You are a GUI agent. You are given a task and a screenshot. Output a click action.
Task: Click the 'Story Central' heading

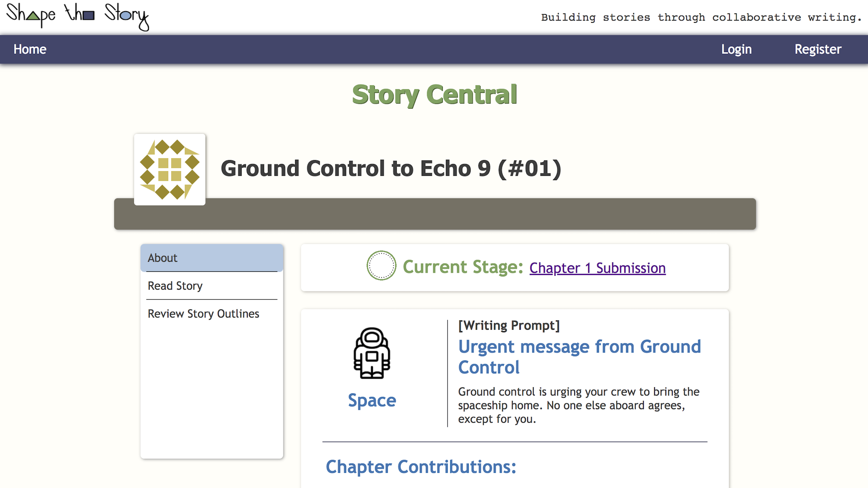pos(435,95)
